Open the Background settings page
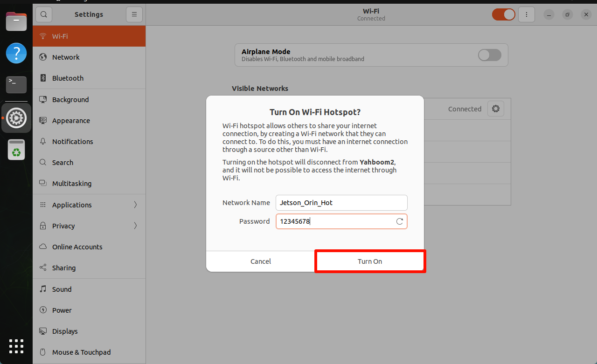The width and height of the screenshot is (597, 364). click(89, 99)
